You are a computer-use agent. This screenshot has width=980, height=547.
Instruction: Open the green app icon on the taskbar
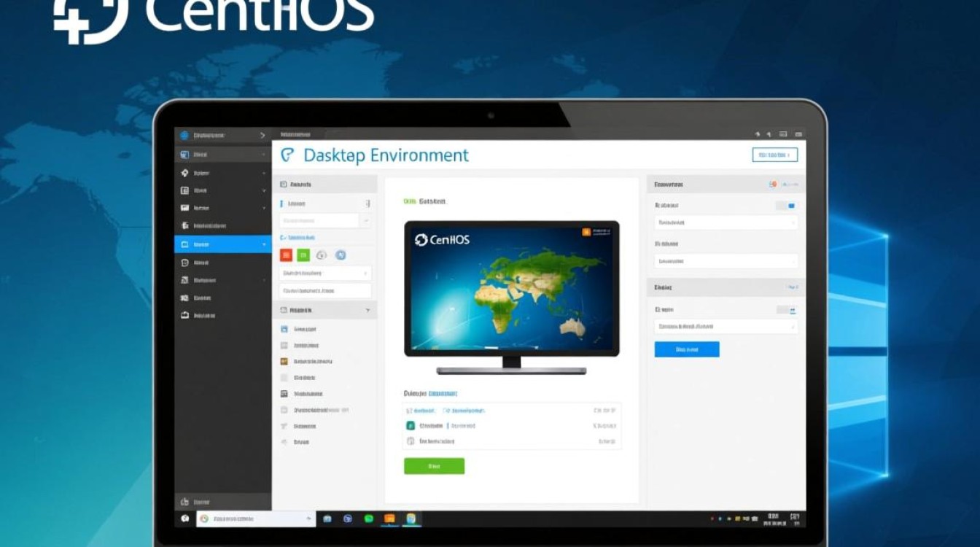(x=368, y=519)
